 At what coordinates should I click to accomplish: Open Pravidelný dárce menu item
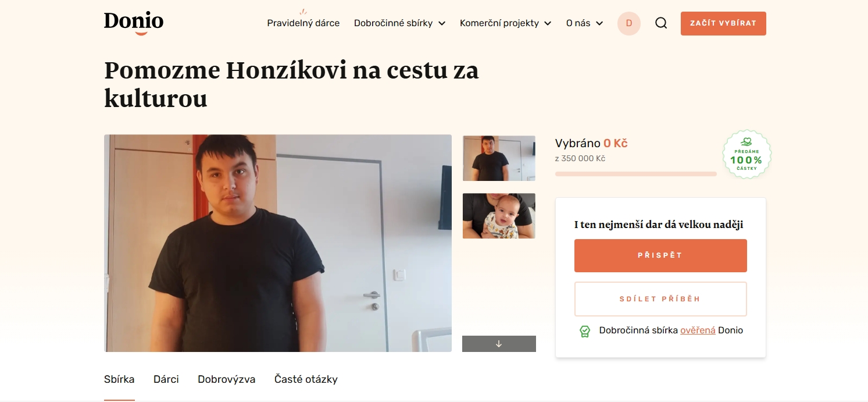pyautogui.click(x=303, y=23)
